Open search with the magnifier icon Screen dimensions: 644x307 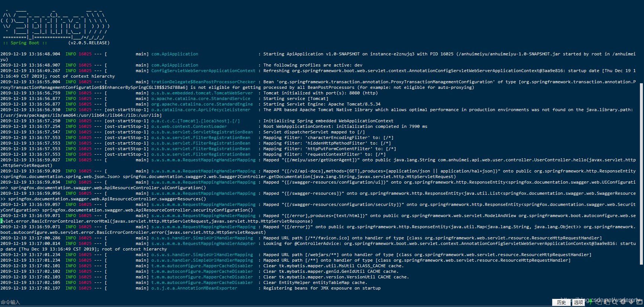(615, 302)
